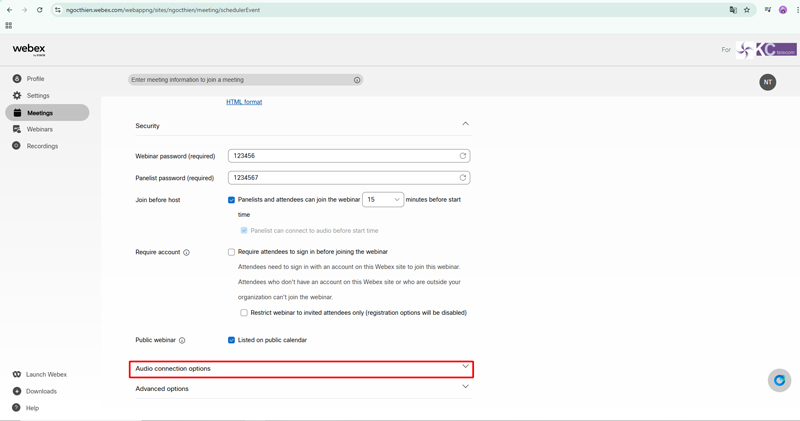
Task: Click the Launch Webex icon
Action: 17,374
